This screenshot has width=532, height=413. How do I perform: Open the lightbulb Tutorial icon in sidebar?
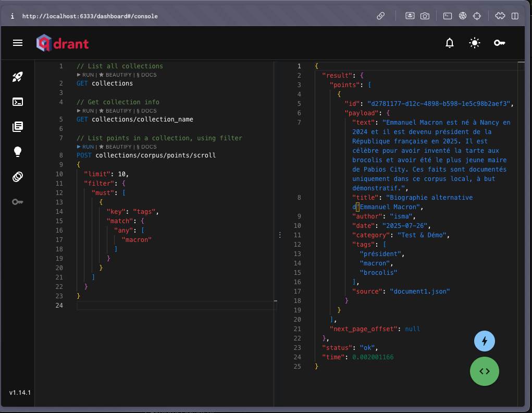coord(18,152)
